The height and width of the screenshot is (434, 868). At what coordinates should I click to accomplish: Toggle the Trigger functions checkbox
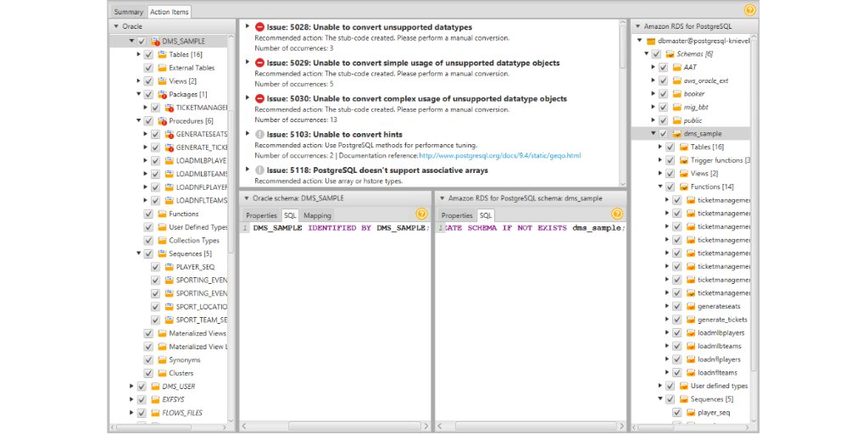pos(670,160)
